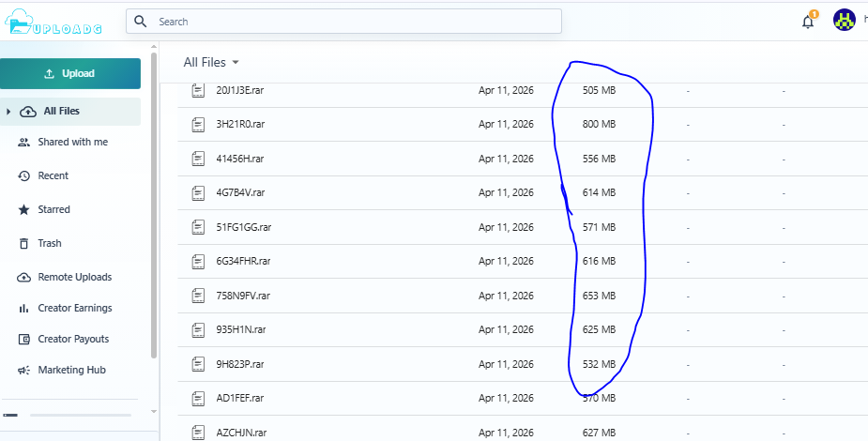Click the Trash bin icon in sidebar
Image resolution: width=868 pixels, height=441 pixels.
(x=24, y=244)
